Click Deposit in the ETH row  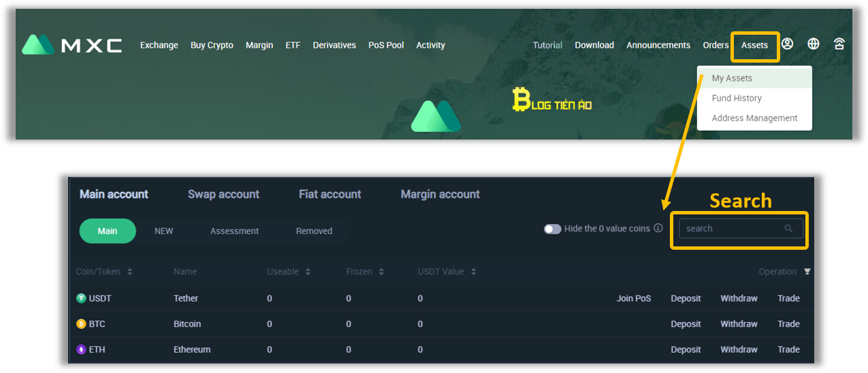coord(686,349)
